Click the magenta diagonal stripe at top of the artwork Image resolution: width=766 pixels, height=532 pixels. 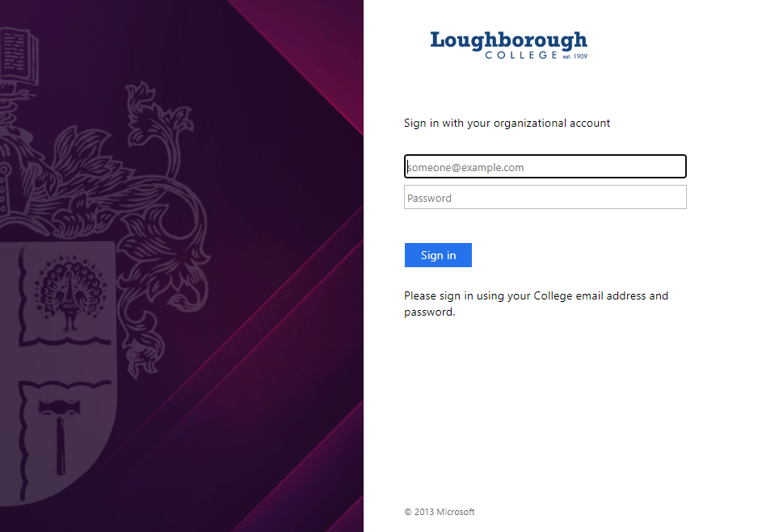click(x=313, y=54)
